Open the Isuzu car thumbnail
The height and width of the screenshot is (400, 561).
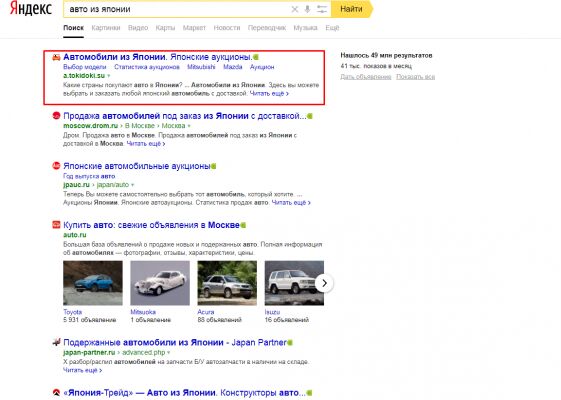click(294, 283)
